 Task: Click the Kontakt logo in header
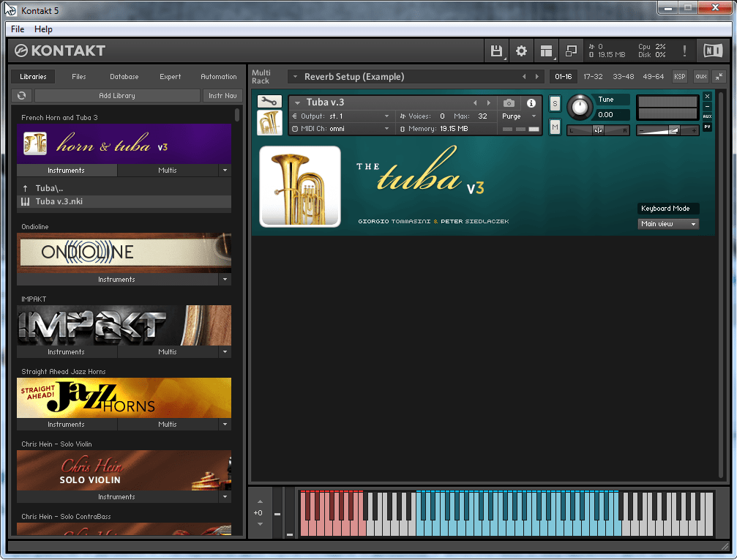click(x=60, y=51)
